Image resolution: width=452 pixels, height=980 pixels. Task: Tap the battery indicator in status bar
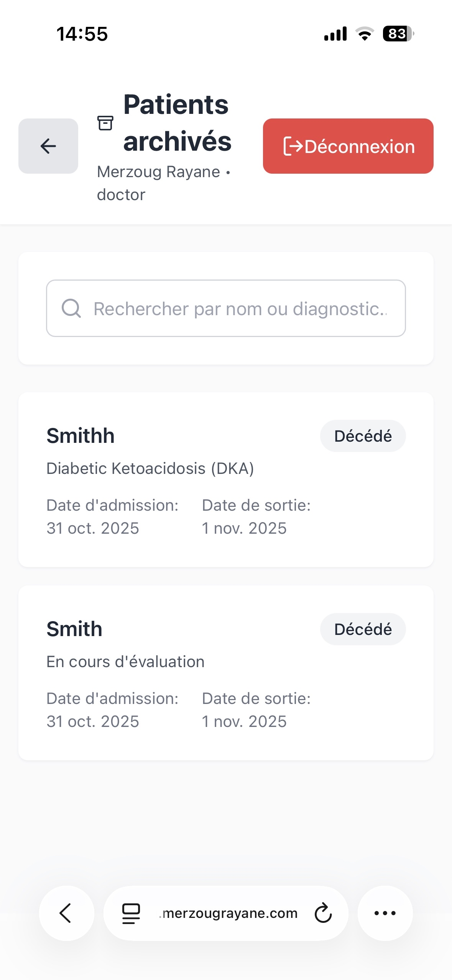pyautogui.click(x=398, y=34)
